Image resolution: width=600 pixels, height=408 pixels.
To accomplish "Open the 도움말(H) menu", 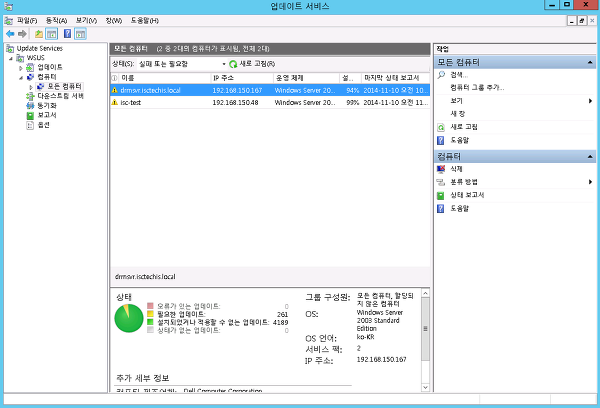I will click(x=145, y=21).
